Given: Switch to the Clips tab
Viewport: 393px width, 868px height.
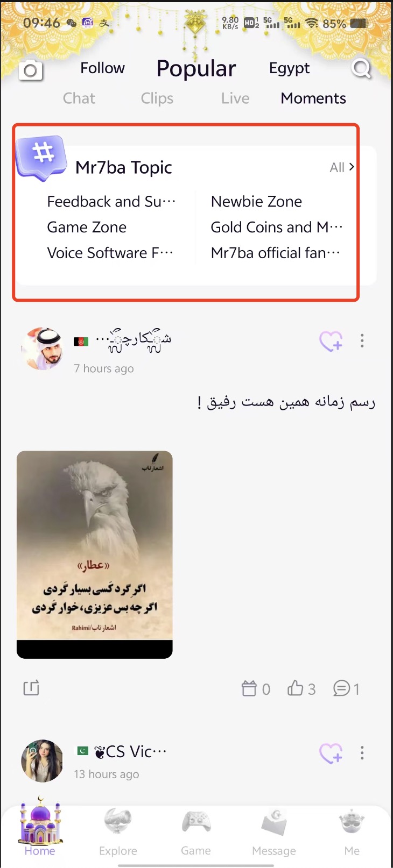Looking at the screenshot, I should (157, 98).
